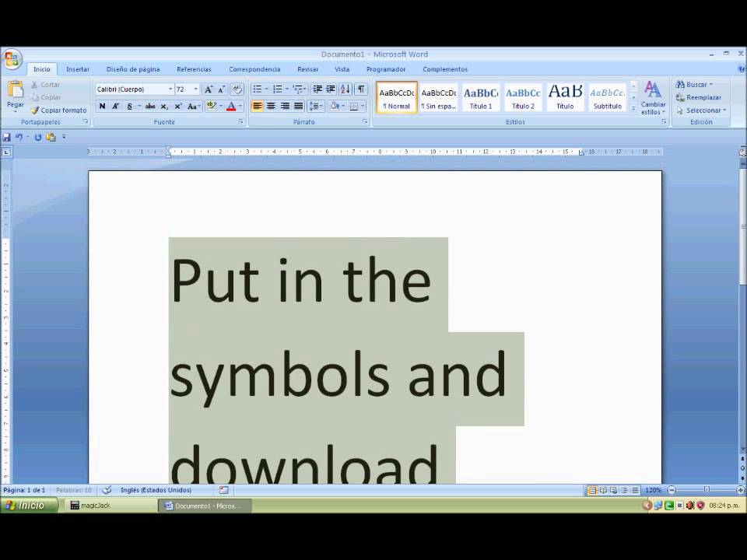
Task: Justify the text
Action: point(299,107)
